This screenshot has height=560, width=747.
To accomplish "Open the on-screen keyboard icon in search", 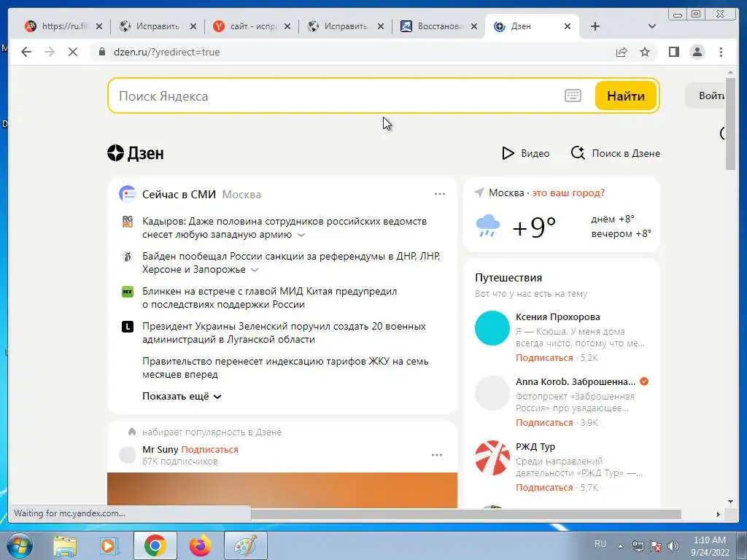I will [x=573, y=96].
